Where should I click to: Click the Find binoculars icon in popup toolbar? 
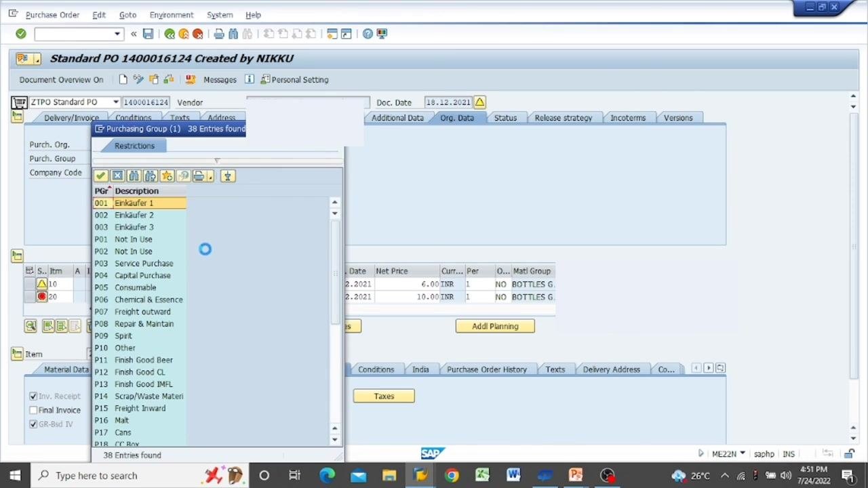click(x=134, y=176)
